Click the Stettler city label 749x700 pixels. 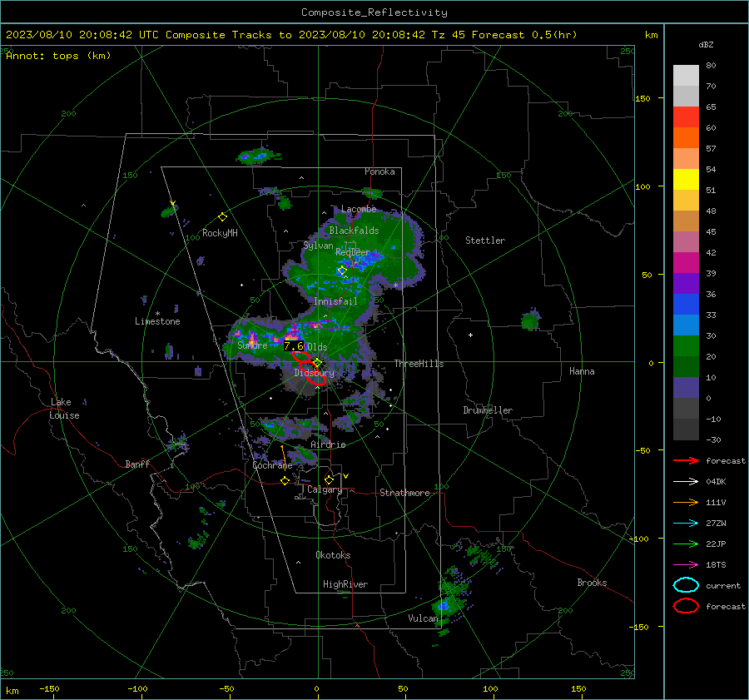(485, 241)
